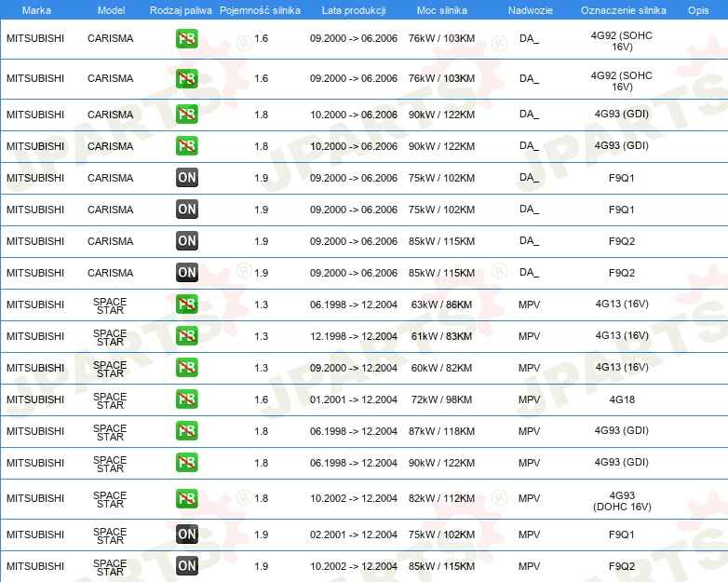728x582 pixels.
Task: Select the 82kW / 112KM power cell
Action: click(441, 498)
